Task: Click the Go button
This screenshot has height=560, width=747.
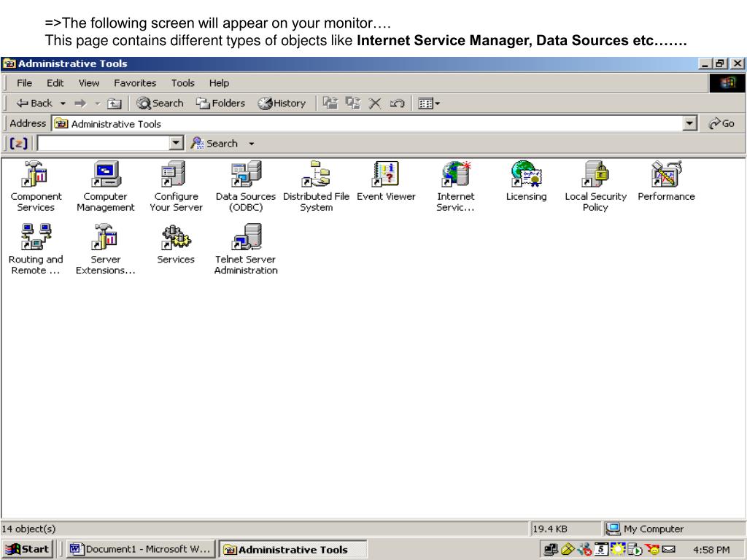Action: 721,124
